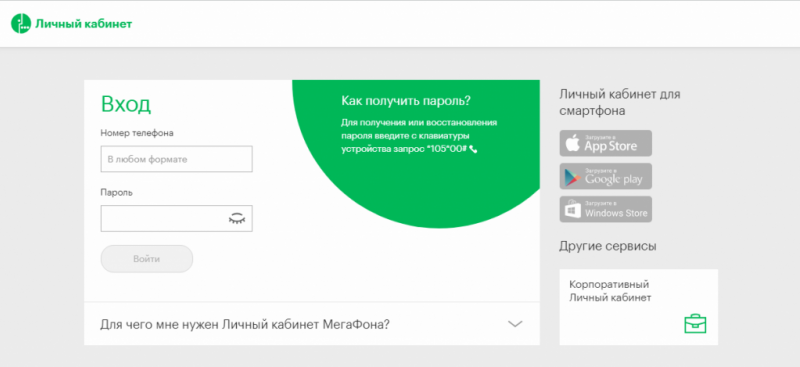Viewport: 800px width, 367px height.
Task: Click the green briefcase icon
Action: tap(695, 324)
